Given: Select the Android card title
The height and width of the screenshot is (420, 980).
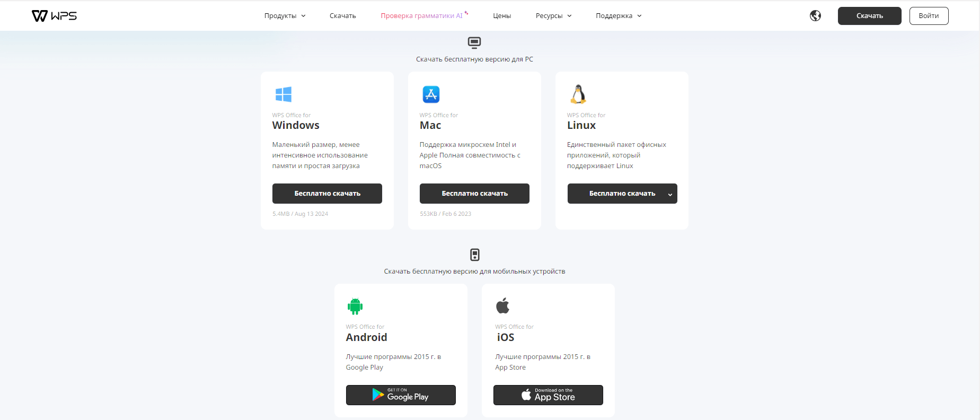Looking at the screenshot, I should (366, 337).
